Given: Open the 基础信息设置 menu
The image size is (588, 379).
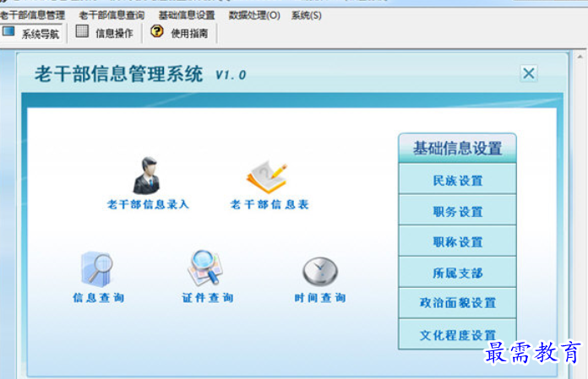Looking at the screenshot, I should 187,15.
